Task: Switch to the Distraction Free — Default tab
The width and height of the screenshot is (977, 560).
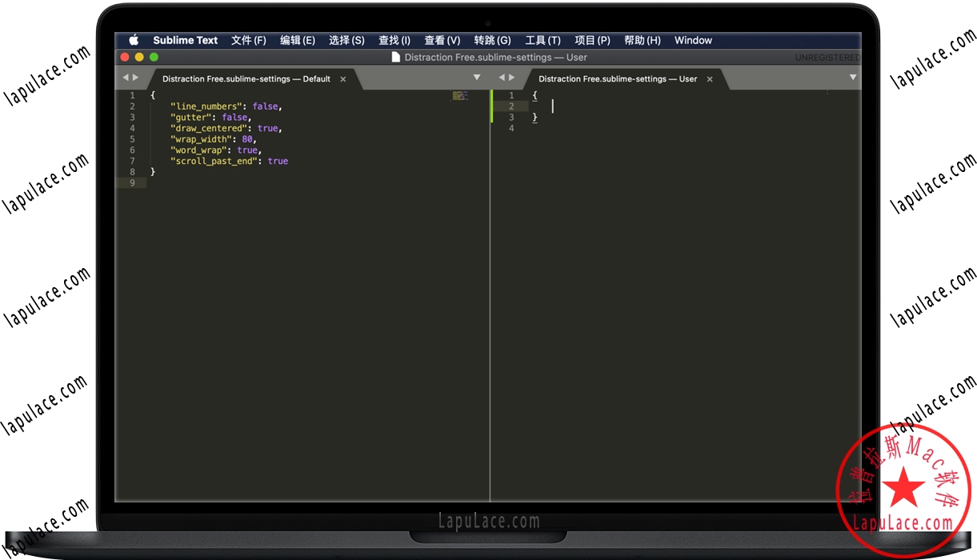Action: [248, 78]
